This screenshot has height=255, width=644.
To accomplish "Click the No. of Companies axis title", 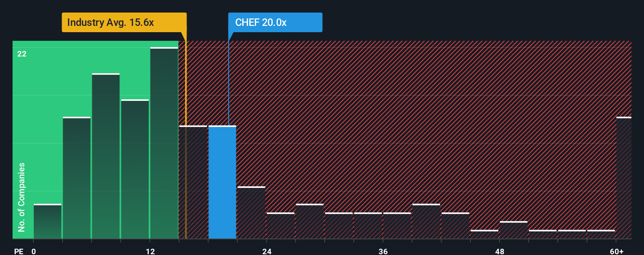I will point(22,197).
